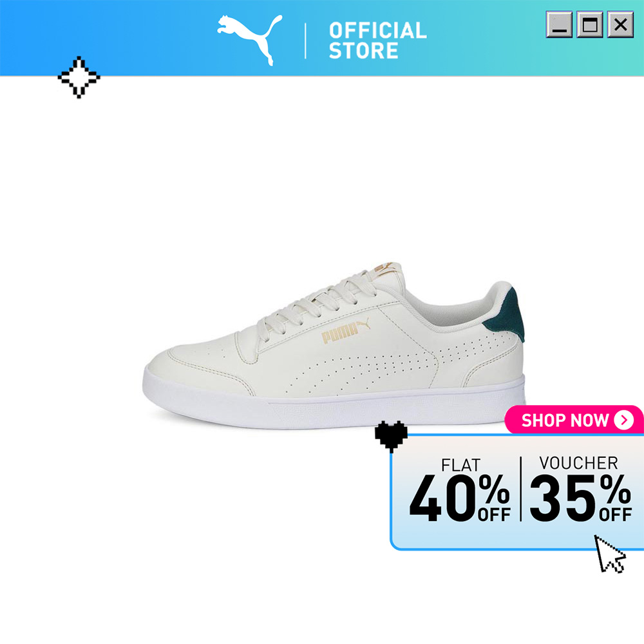This screenshot has width=644, height=644.
Task: Click the gold tongue label on shoe
Action: click(385, 268)
